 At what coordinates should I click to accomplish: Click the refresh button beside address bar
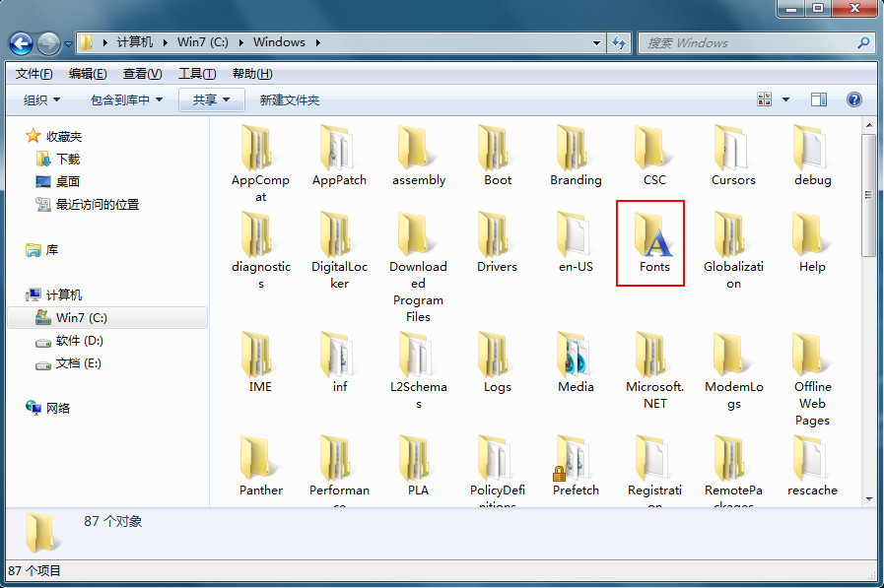click(619, 42)
